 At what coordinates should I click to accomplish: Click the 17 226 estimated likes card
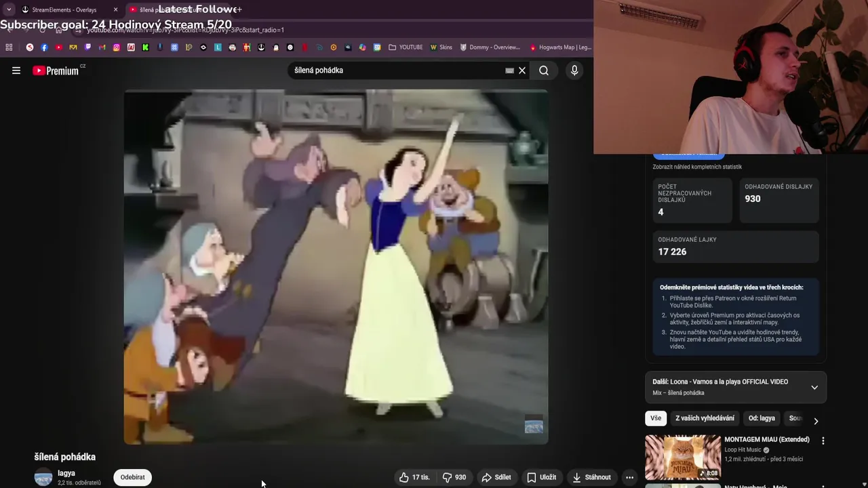point(736,247)
